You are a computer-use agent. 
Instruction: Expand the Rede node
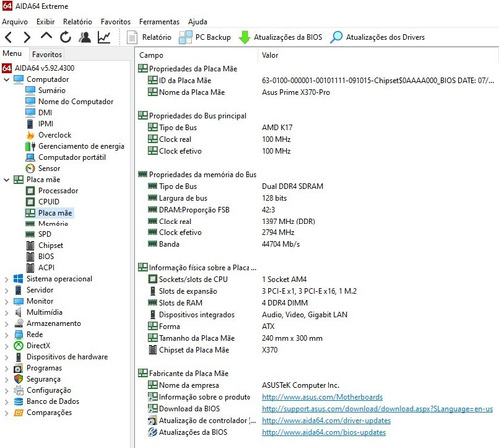6,335
